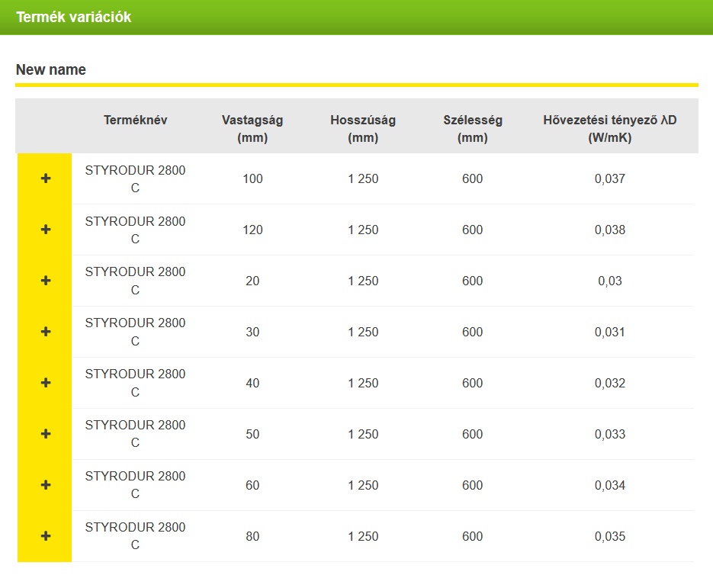
Task: Click the lambda value 0,035
Action: [x=610, y=536]
